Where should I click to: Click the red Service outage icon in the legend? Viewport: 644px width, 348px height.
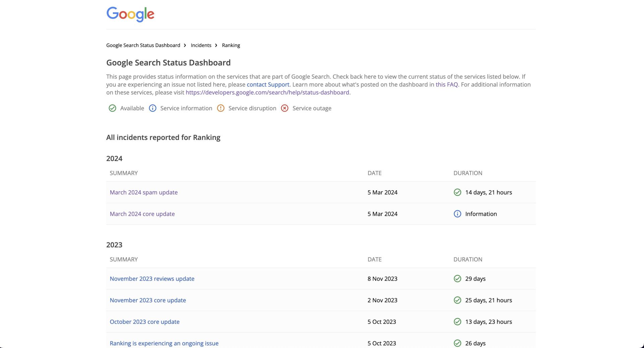284,108
